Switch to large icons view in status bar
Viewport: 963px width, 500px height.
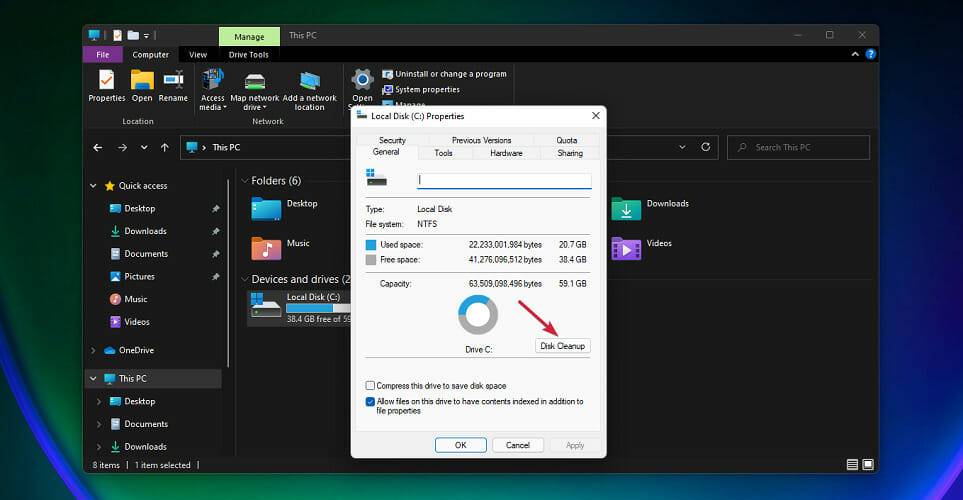click(x=868, y=465)
